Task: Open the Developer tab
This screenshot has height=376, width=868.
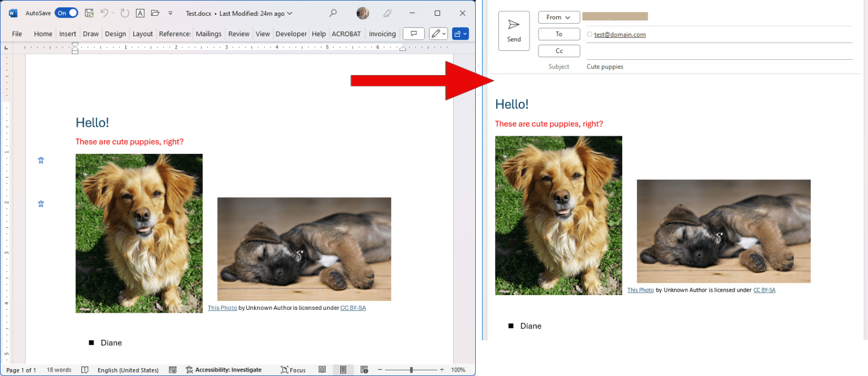Action: click(290, 33)
